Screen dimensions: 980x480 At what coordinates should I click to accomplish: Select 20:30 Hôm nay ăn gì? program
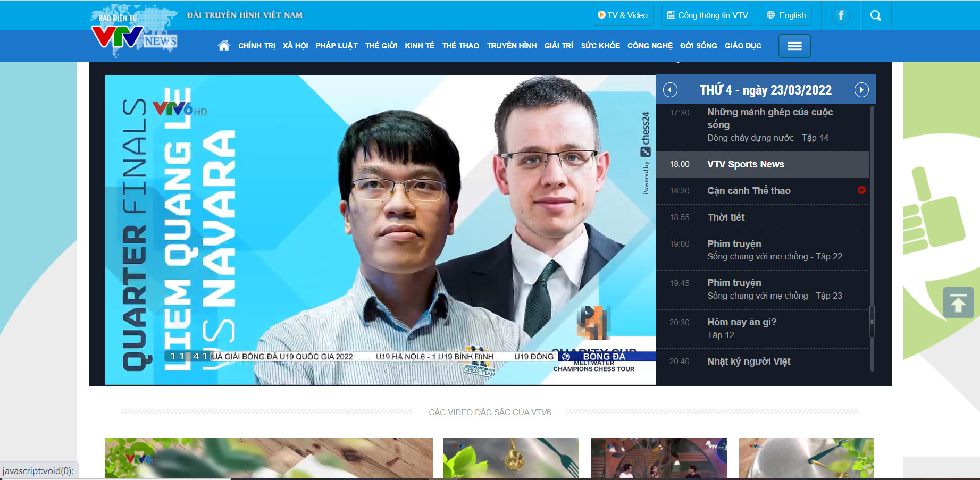tap(763, 329)
